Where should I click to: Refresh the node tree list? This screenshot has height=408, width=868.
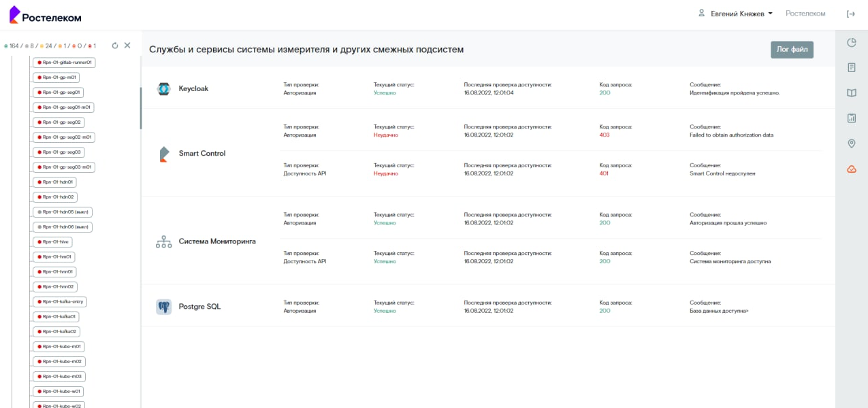click(x=115, y=46)
